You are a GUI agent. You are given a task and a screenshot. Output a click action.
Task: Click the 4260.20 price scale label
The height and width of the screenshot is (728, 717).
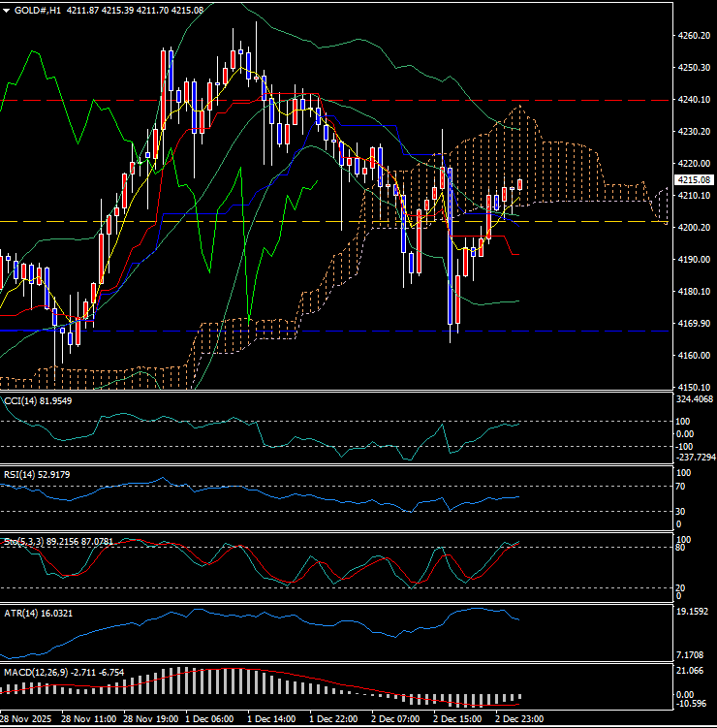(x=692, y=36)
